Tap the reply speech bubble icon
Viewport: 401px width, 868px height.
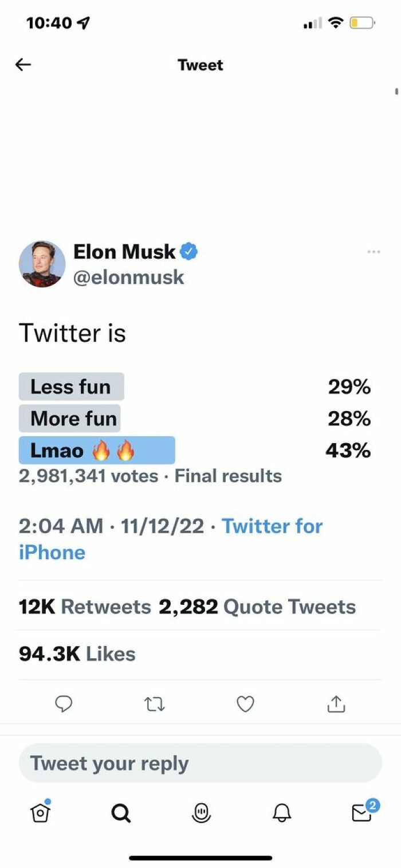click(64, 703)
